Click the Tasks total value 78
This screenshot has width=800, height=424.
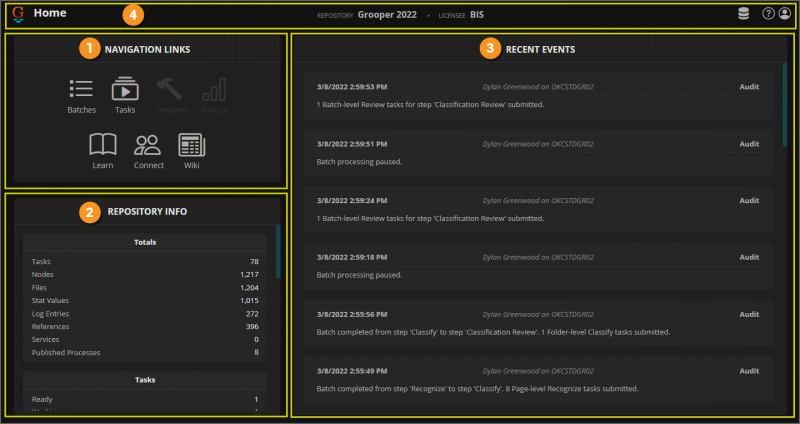coord(254,262)
